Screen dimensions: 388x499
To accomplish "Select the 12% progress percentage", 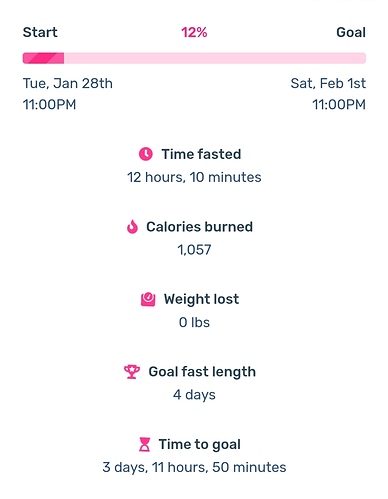I will (x=194, y=32).
